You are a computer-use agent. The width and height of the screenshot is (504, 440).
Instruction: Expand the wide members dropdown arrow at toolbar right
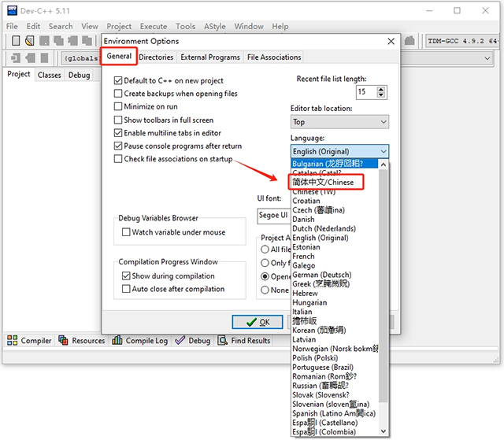click(487, 58)
